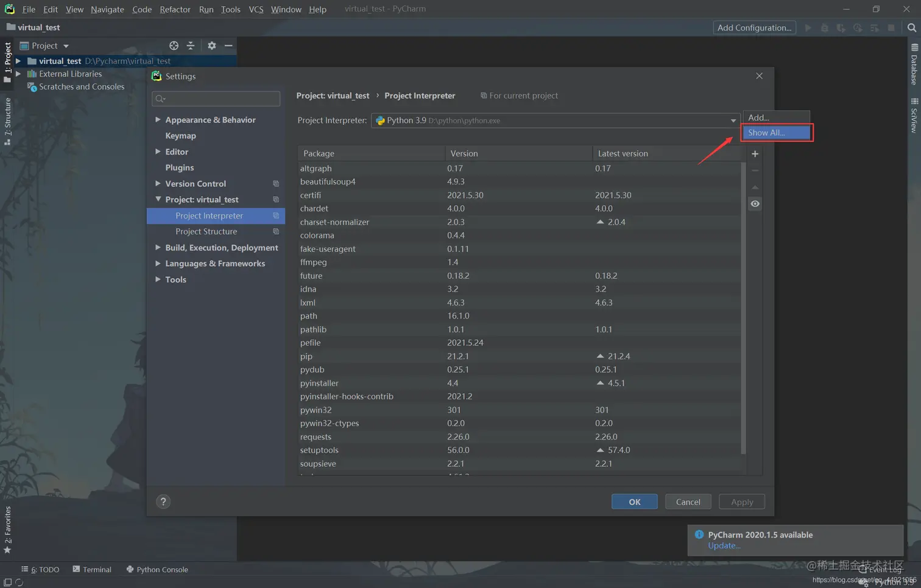Click the minus icon to uninstall package
This screenshot has height=588, width=921.
point(755,170)
